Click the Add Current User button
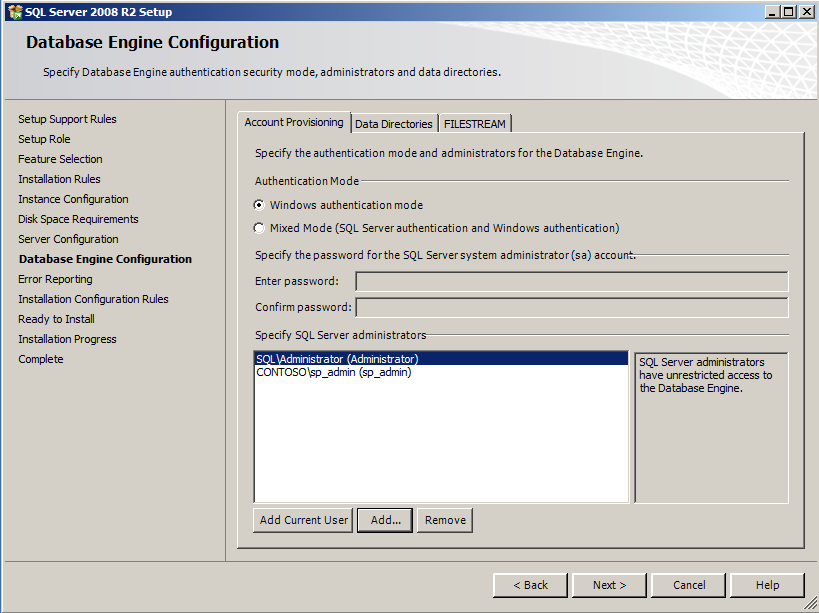 (x=302, y=520)
